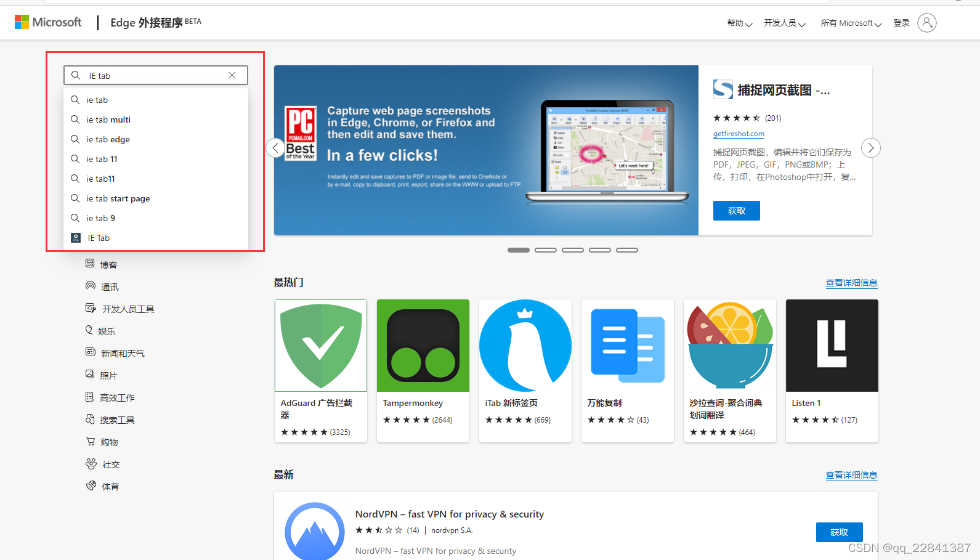Choose suggestion 'ie tab 9'
This screenshot has height=560, width=980.
[156, 218]
